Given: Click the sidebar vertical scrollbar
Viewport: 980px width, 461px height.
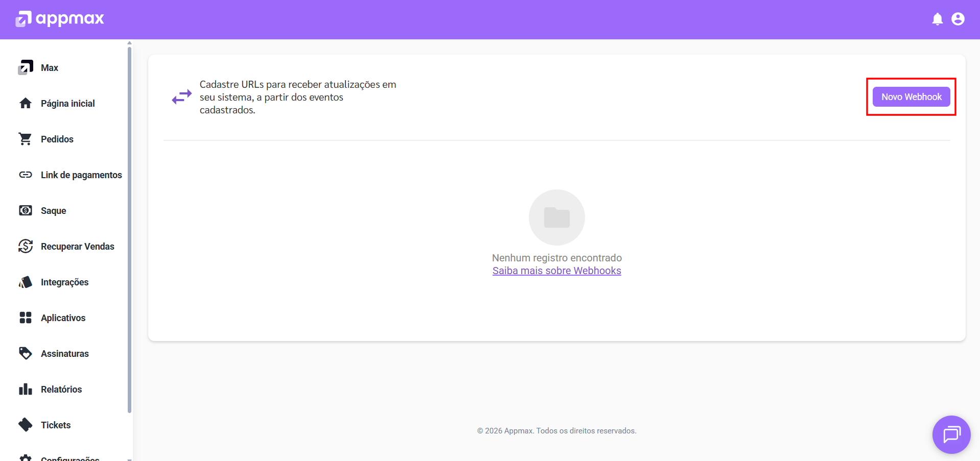Looking at the screenshot, I should [x=129, y=230].
